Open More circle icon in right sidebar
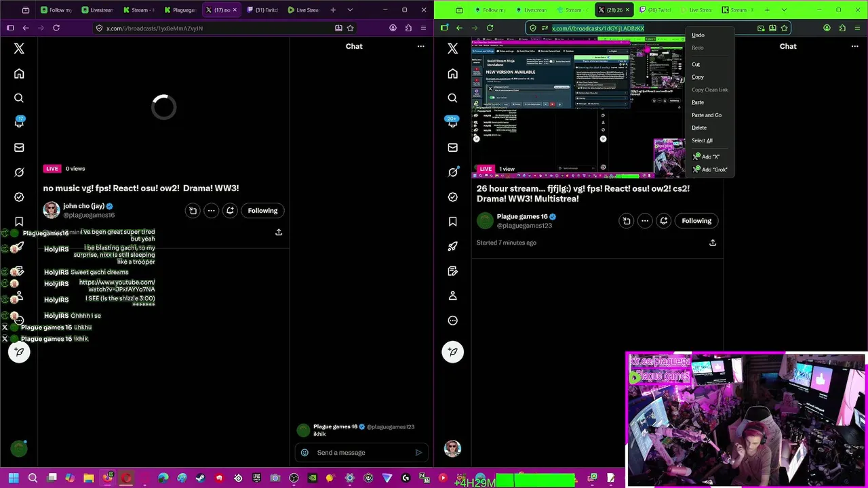Image resolution: width=868 pixels, height=488 pixels. (x=453, y=321)
